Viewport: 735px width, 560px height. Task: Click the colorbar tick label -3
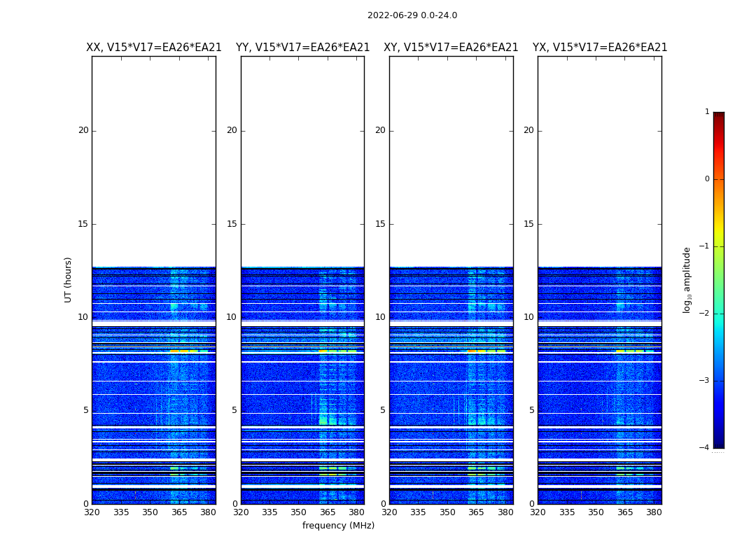pyautogui.click(x=705, y=381)
